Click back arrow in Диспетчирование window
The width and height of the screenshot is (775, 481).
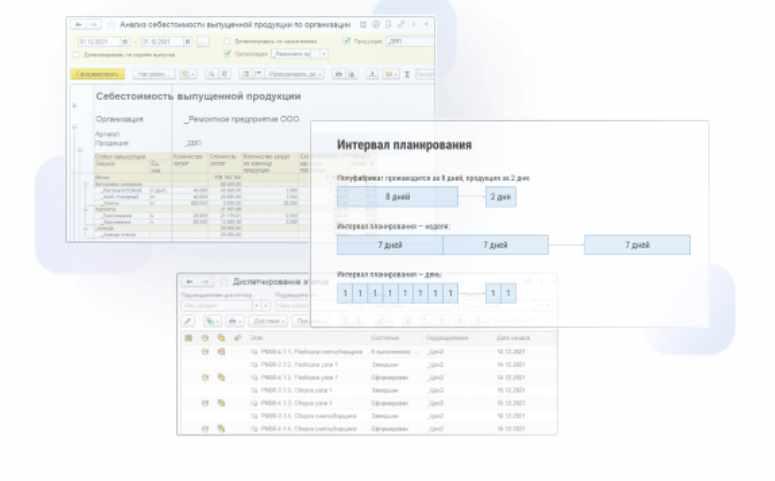[188, 282]
